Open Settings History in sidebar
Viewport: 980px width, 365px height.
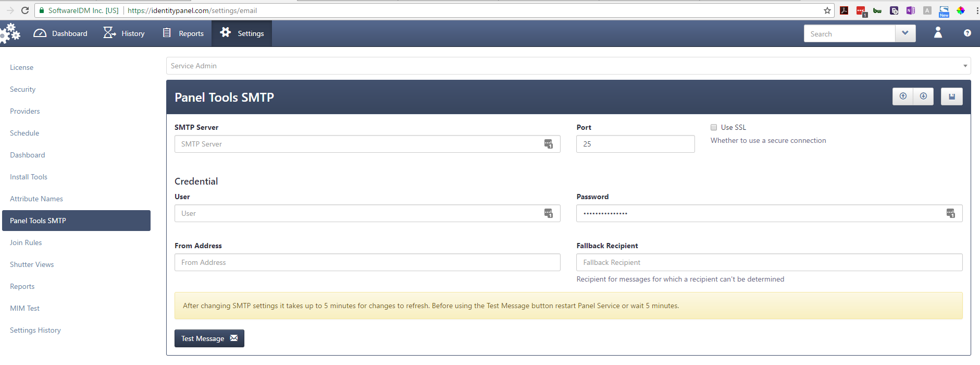tap(35, 330)
